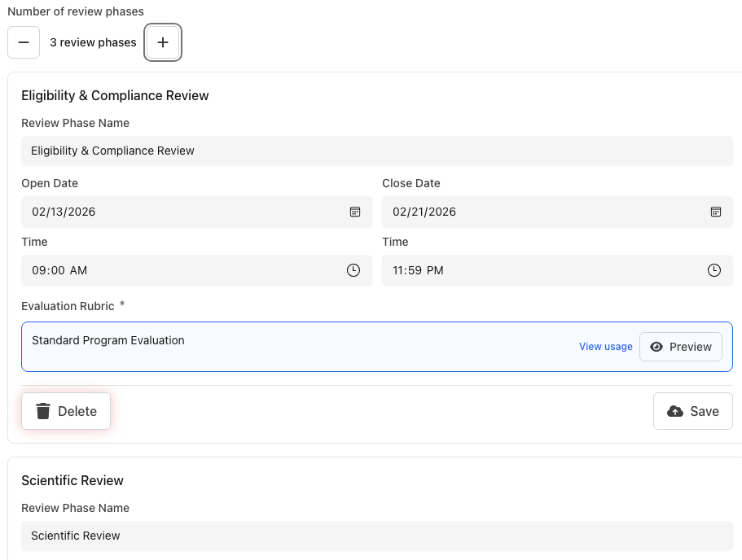Open the calendar picker for Open Date
The image size is (742, 560).
354,212
